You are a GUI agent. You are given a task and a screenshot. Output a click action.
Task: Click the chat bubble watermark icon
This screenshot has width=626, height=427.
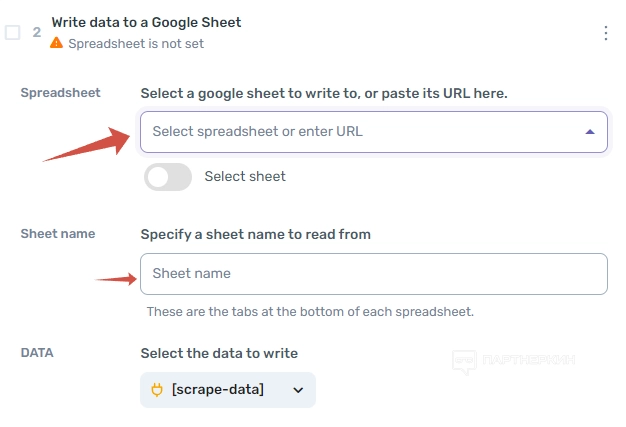click(x=464, y=361)
